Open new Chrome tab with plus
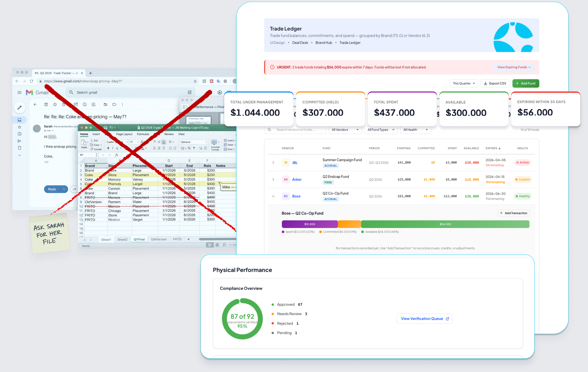Viewport: 588px width, 372px height. 91,73
